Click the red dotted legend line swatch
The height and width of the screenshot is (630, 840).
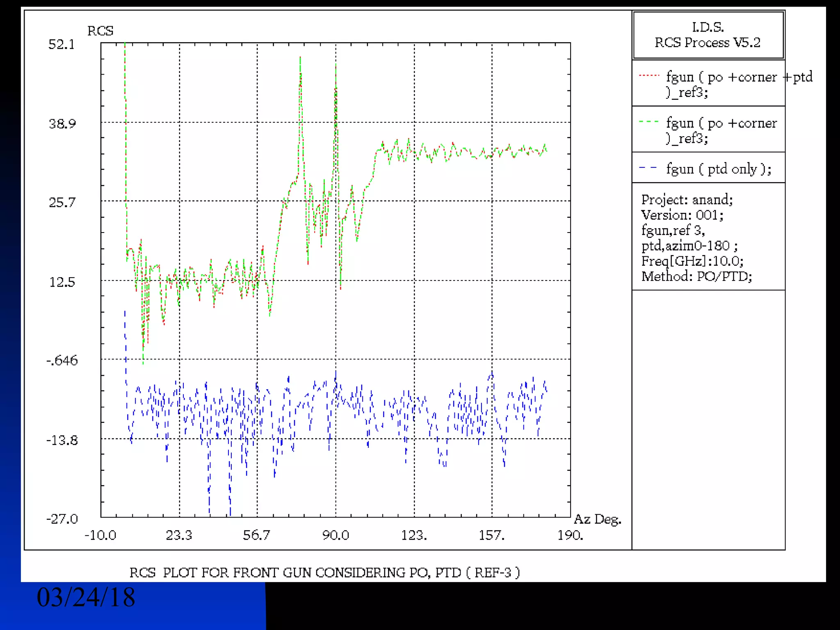(649, 76)
